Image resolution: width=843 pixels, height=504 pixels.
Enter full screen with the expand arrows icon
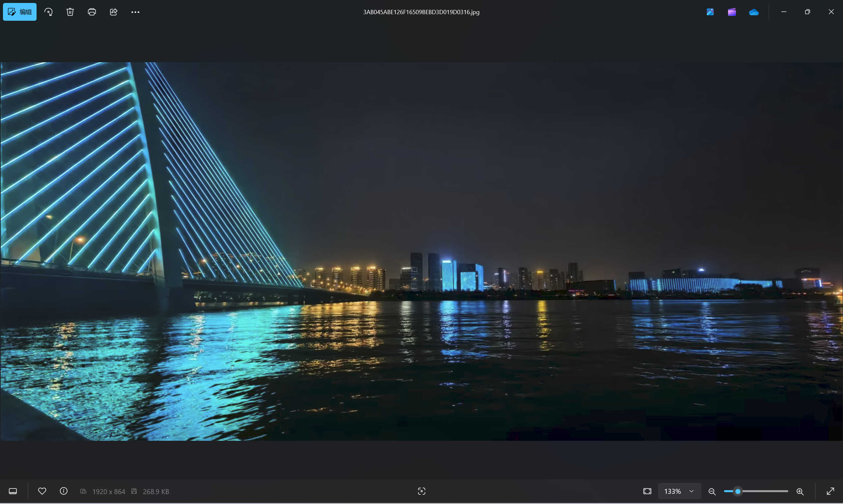tap(830, 491)
